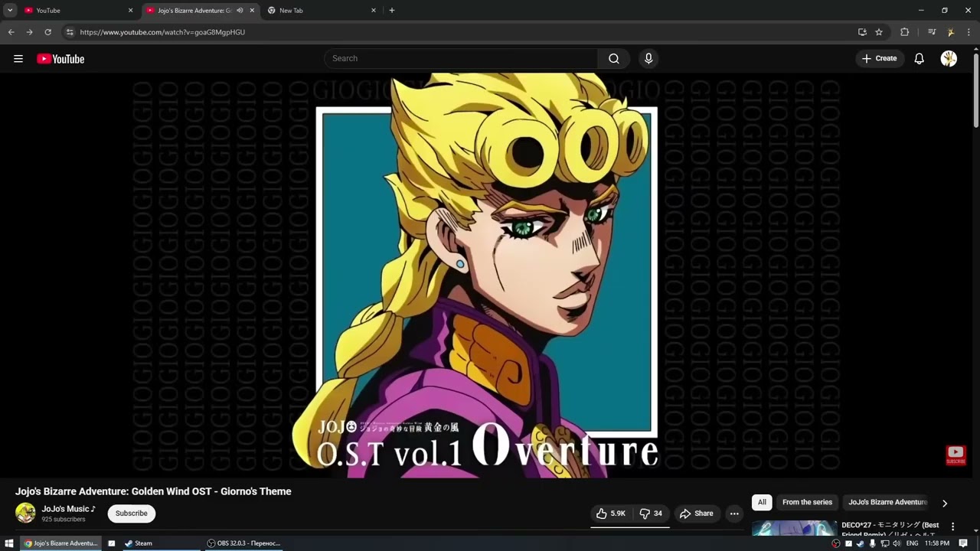Viewport: 980px width, 551px height.
Task: Open Chrome three-dot menu
Action: point(969,32)
